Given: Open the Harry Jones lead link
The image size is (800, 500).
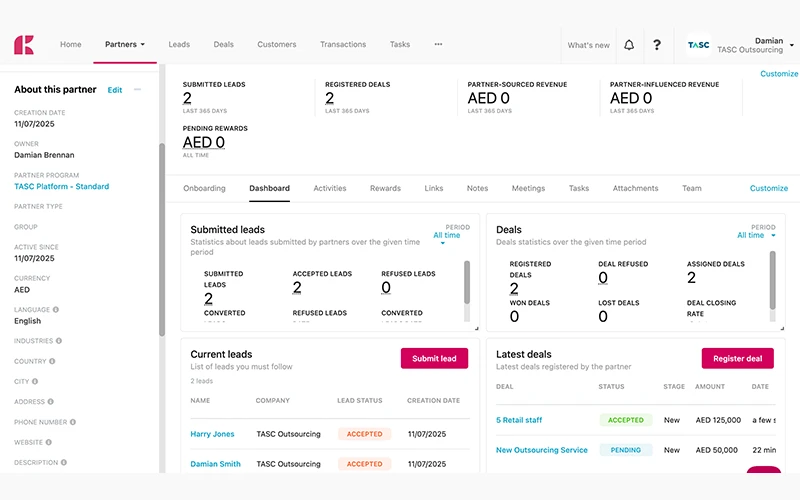Looking at the screenshot, I should click(212, 434).
